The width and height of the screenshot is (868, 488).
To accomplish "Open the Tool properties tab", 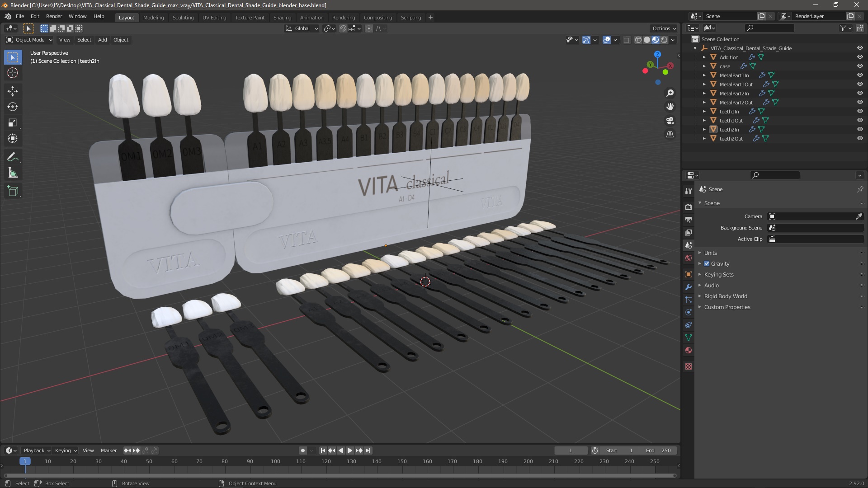I will pyautogui.click(x=689, y=191).
